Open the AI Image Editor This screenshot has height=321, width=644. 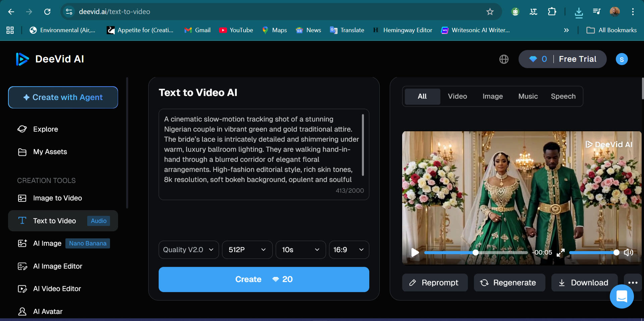coord(57,266)
